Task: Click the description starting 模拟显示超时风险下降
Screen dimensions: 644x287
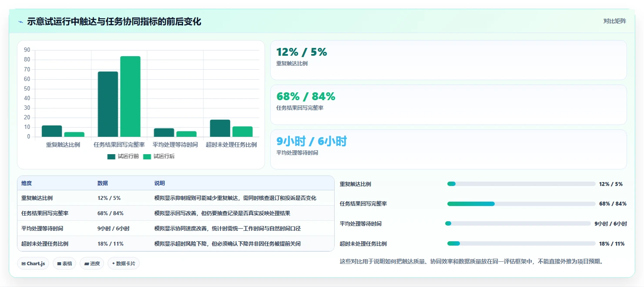Action: 228,244
